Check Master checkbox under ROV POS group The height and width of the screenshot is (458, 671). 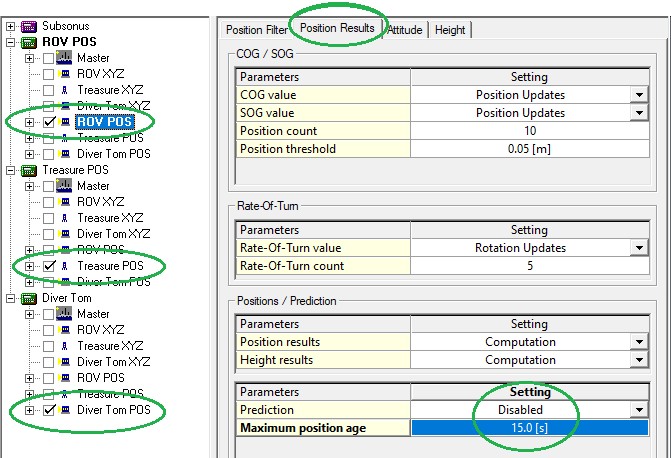pos(49,58)
